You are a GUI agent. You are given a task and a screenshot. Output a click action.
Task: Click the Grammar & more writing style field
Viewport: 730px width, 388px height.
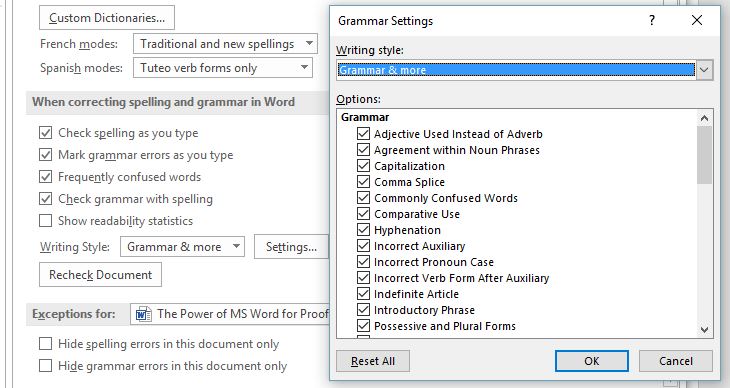pyautogui.click(x=516, y=70)
